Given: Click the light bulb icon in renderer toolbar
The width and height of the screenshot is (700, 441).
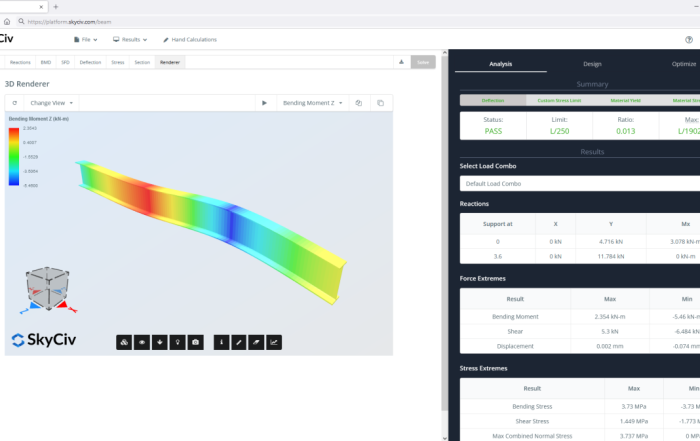Looking at the screenshot, I should [x=178, y=342].
